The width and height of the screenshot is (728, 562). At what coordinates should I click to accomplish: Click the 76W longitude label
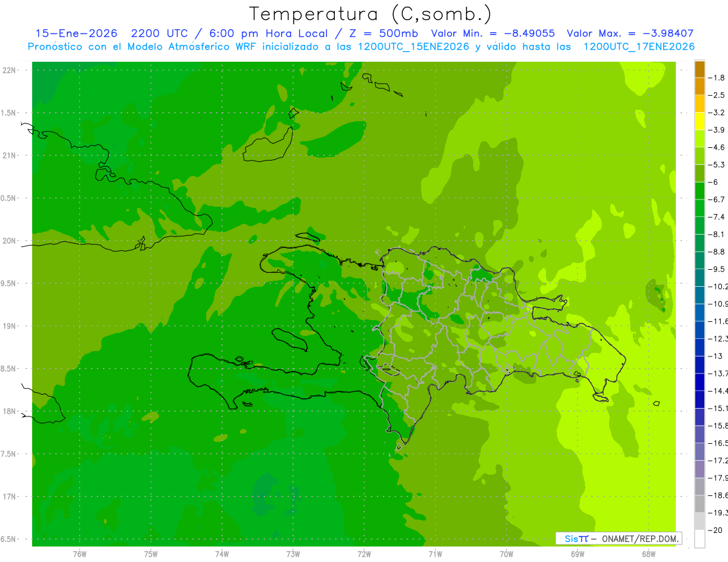pos(79,554)
